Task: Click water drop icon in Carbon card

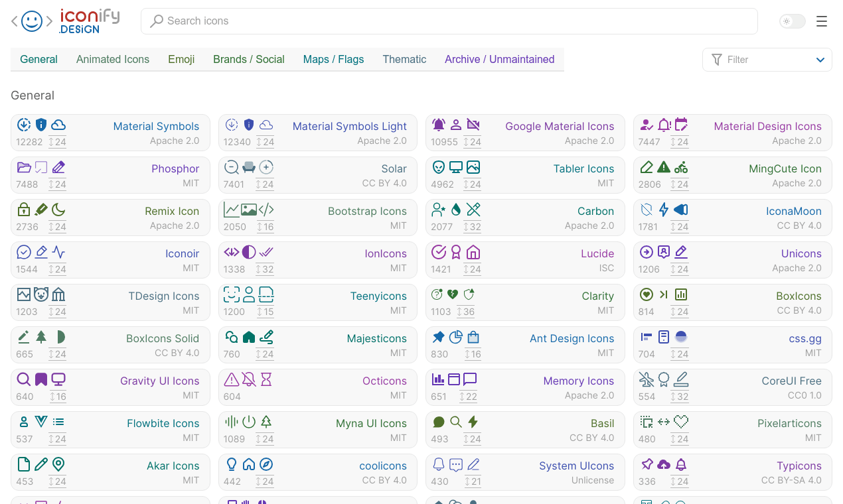Action: 456,210
